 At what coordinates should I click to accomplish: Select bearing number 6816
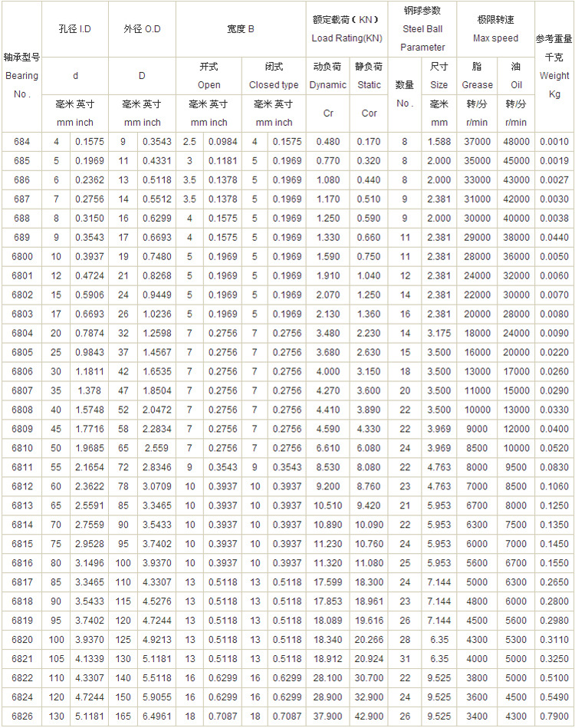click(x=21, y=563)
